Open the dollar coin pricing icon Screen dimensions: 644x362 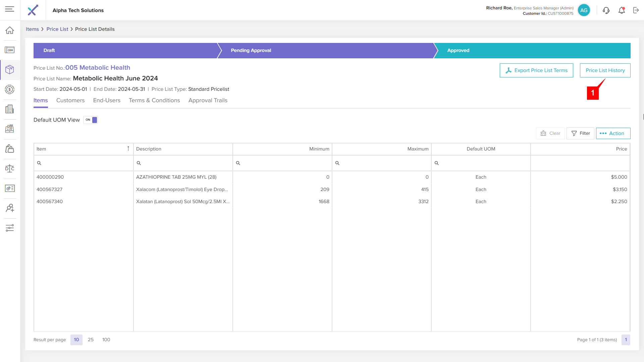click(10, 89)
